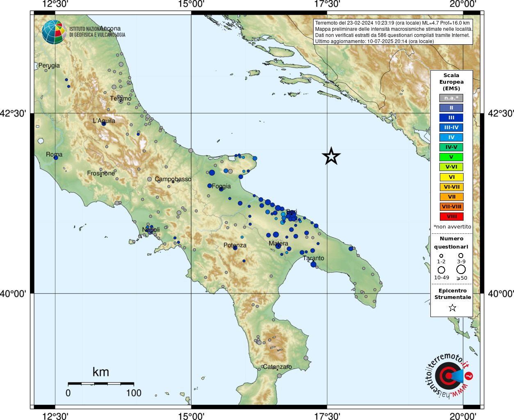514x420 pixels.
Task: Click the 'Numero questionari' legend heading
Action: click(451, 242)
